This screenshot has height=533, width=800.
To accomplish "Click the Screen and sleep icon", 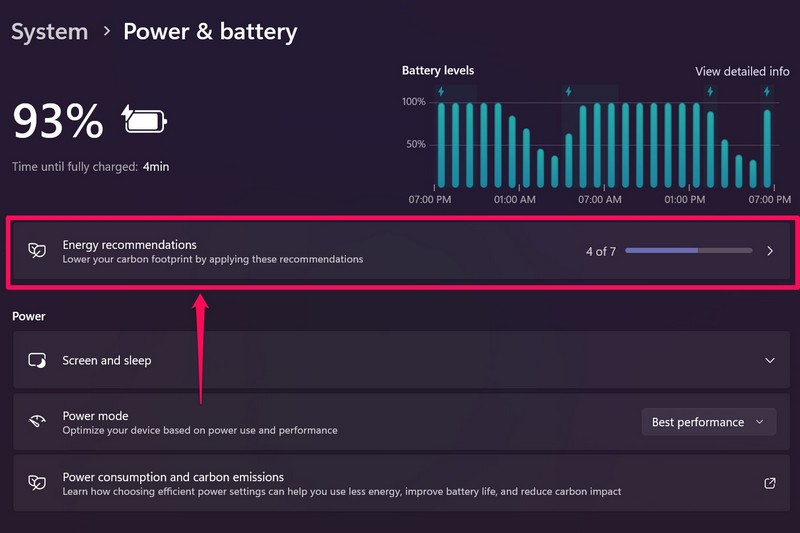I will 37,360.
